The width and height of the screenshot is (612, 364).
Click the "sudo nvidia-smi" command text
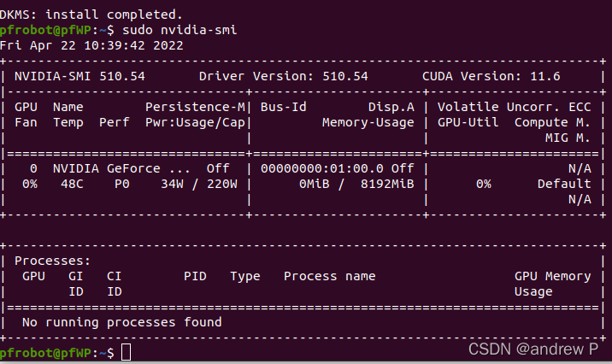(179, 30)
